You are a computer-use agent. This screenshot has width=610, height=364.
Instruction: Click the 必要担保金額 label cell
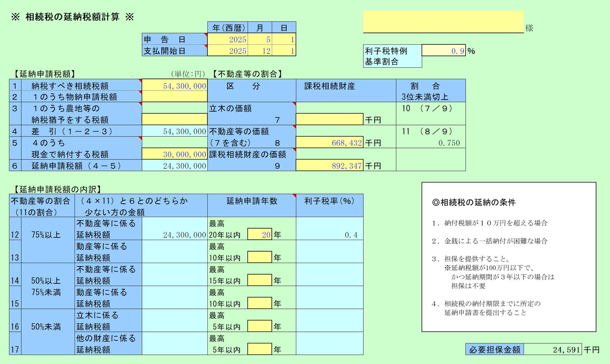pos(495,349)
